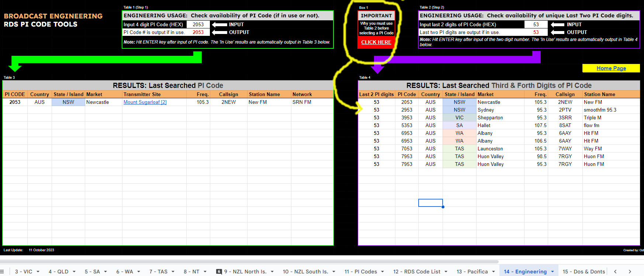The image size is (644, 276).
Task: Expand the 14 - Engineering tab menu
Action: [x=553, y=272]
